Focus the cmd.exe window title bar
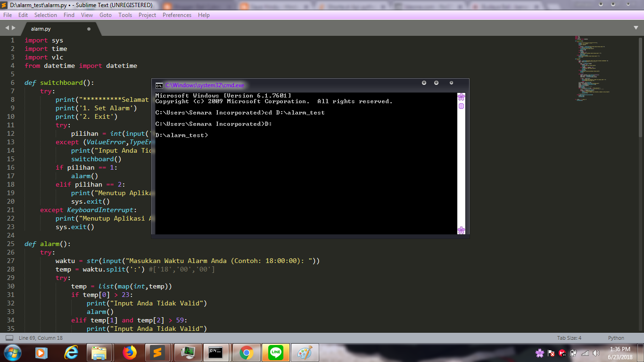Image resolution: width=644 pixels, height=362 pixels. 310,85
